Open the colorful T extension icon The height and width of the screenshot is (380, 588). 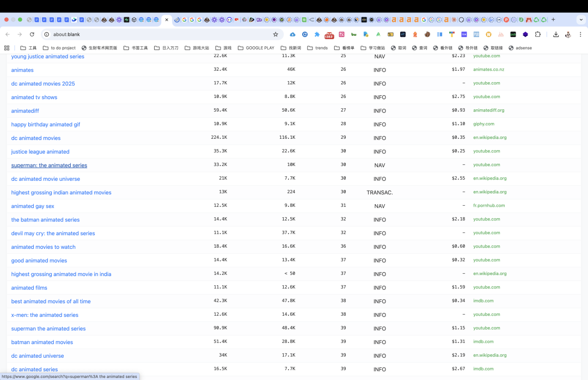pyautogui.click(x=452, y=34)
